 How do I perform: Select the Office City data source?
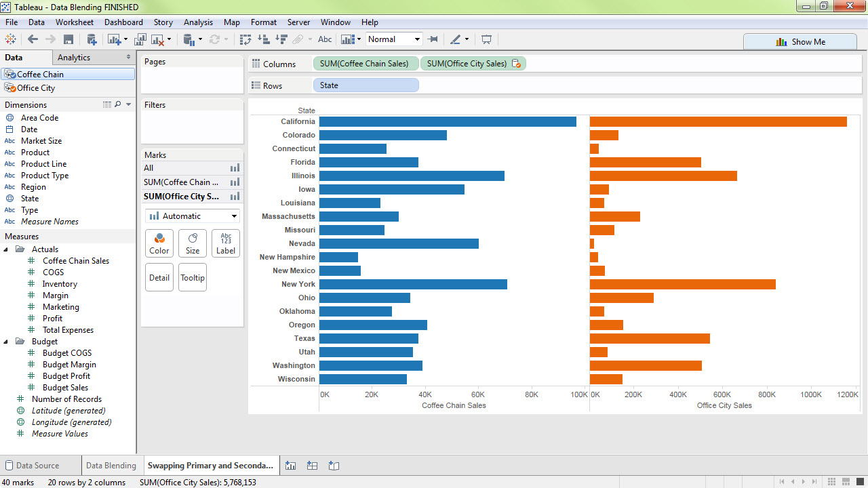pos(36,88)
